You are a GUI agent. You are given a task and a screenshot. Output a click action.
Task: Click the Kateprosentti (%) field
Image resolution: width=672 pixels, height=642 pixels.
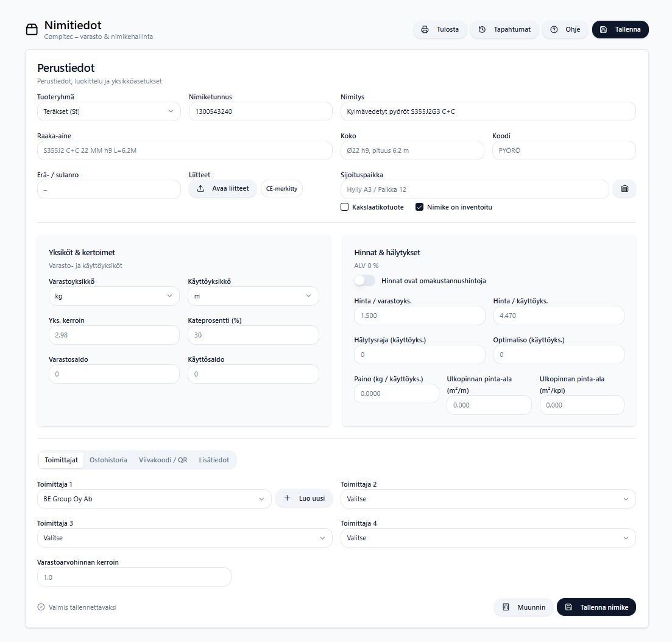pos(253,335)
